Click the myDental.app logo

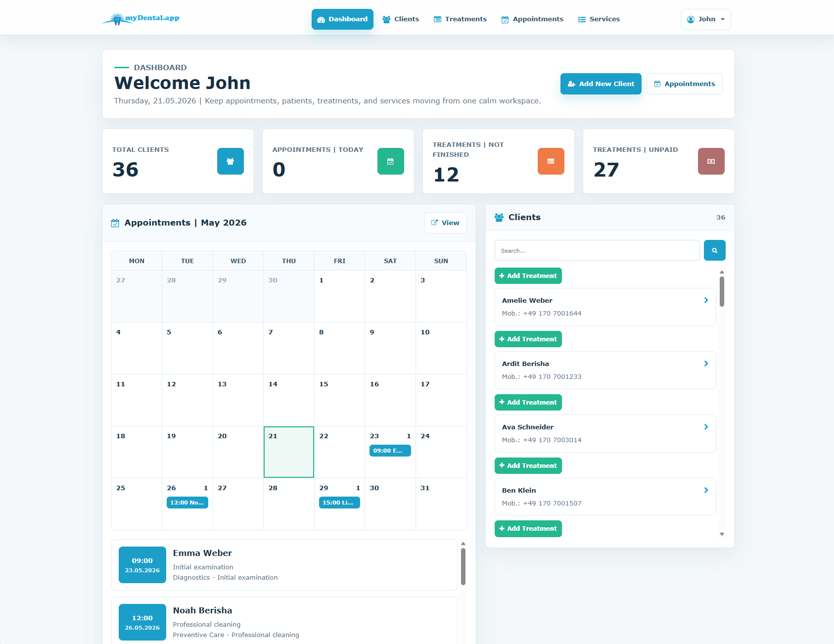click(x=141, y=19)
